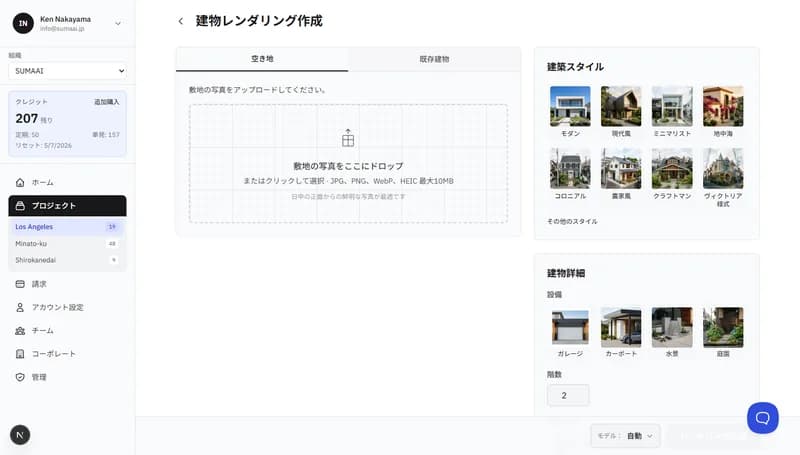Click the チーム people icon
This screenshot has height=455, width=800.
[x=20, y=331]
